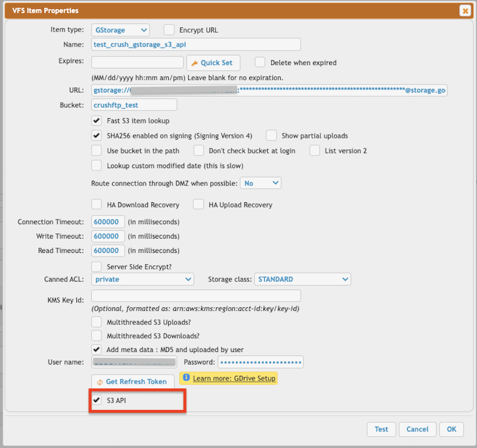
Task: Click the Bucket field crushftp_test
Action: pos(134,105)
